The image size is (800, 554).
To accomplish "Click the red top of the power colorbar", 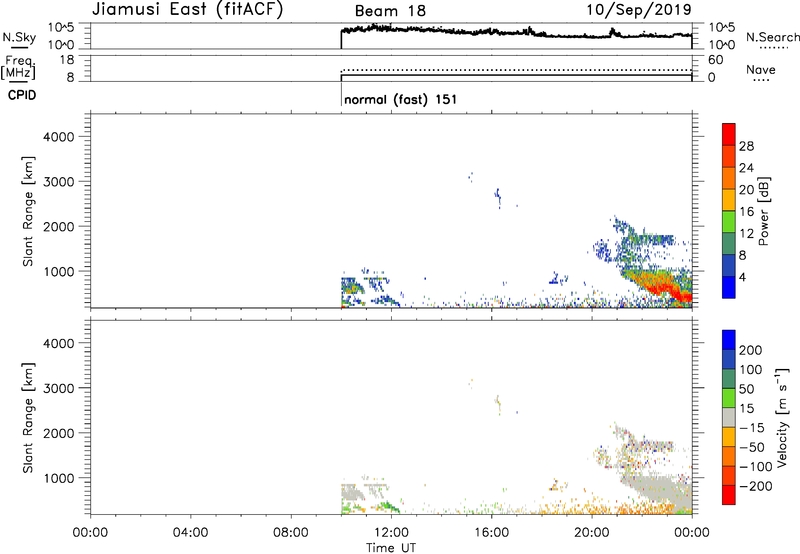I will [x=729, y=134].
